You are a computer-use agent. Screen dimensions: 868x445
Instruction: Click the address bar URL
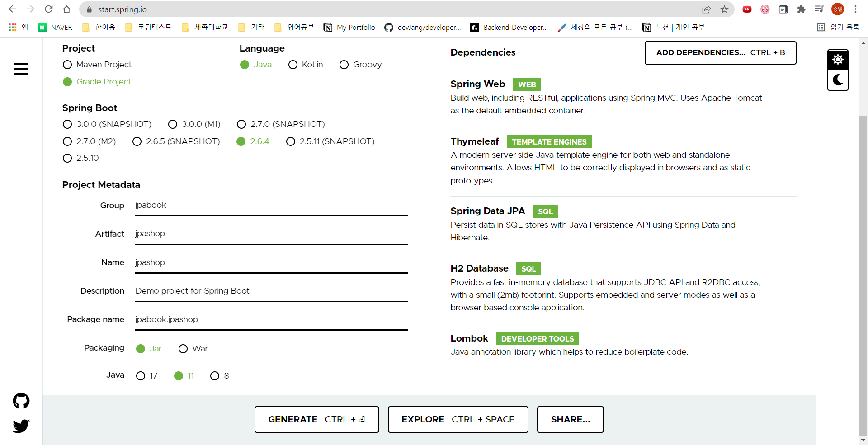123,9
